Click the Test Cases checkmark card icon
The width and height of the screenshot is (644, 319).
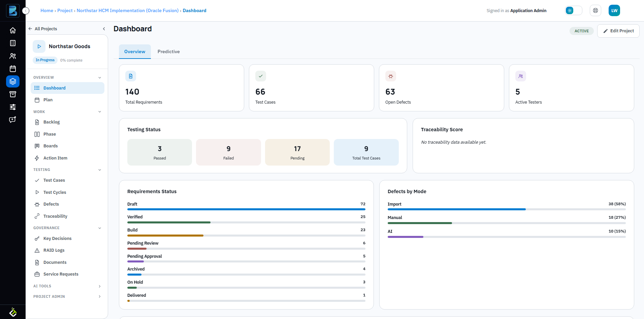coord(261,76)
